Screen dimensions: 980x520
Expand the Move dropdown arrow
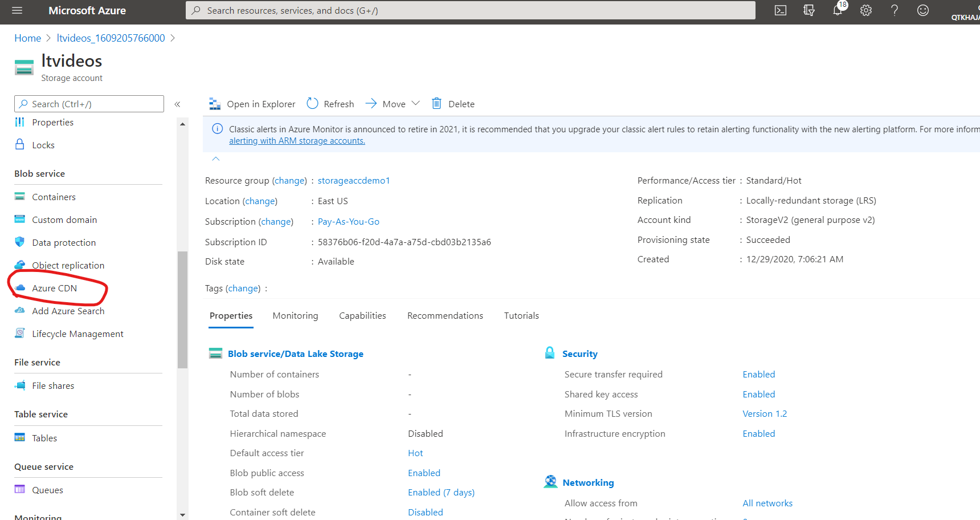[x=415, y=103]
